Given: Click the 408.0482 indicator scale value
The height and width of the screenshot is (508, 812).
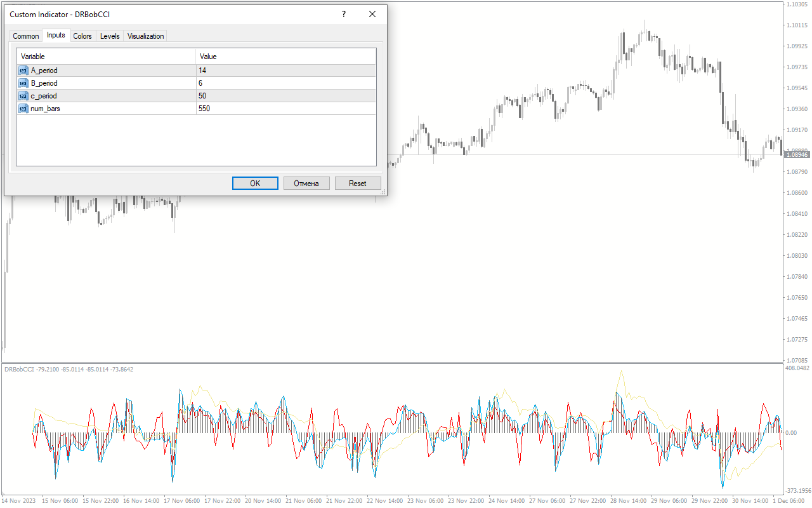Looking at the screenshot, I should pyautogui.click(x=797, y=368).
